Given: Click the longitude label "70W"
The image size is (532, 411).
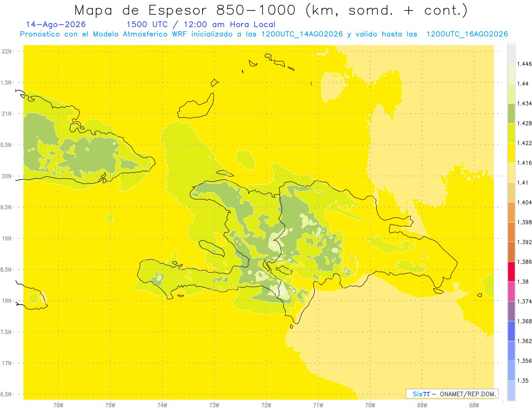Looking at the screenshot, I should click(x=370, y=405).
